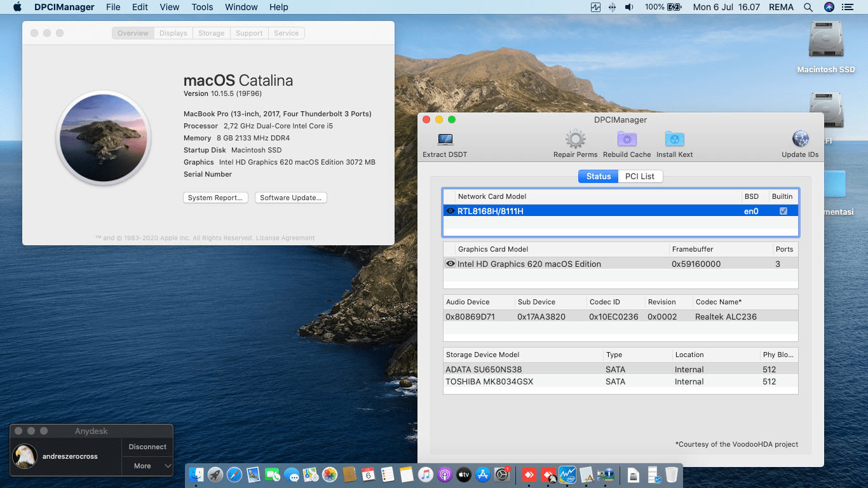Image resolution: width=868 pixels, height=488 pixels.
Task: Switch to the Displays tab
Action: 173,33
